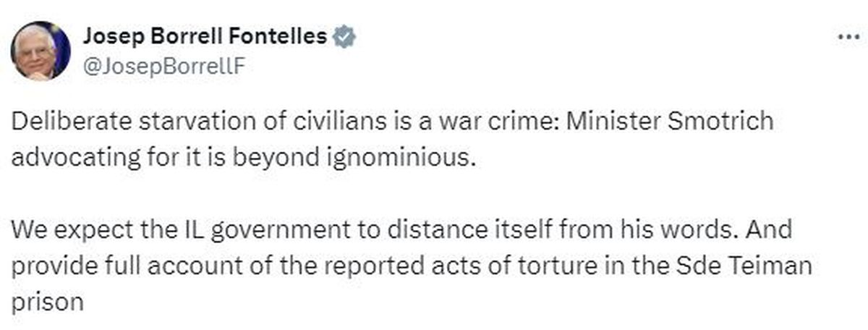The height and width of the screenshot is (330, 868).
Task: Click the words 'distance itself'
Action: pyautogui.click(x=446, y=230)
